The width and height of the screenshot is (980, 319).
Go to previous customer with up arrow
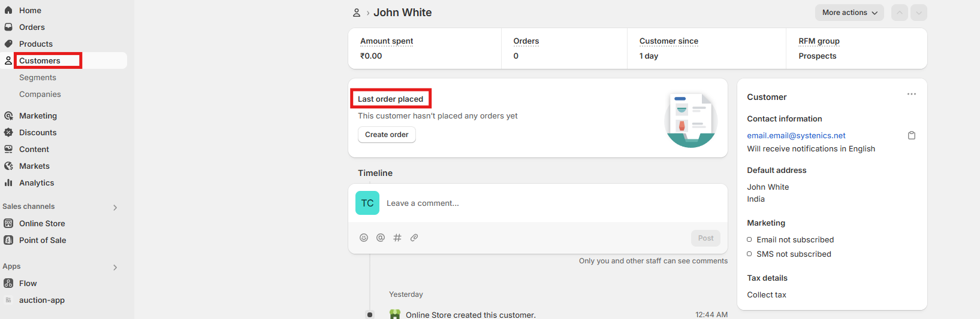[x=899, y=13]
